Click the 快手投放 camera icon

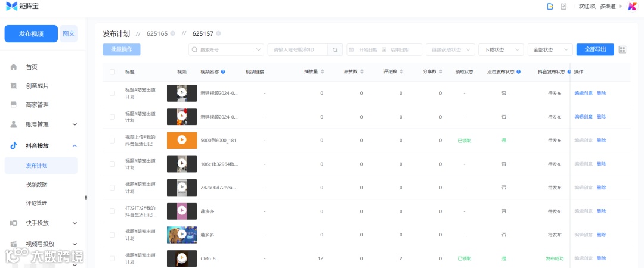coord(14,223)
